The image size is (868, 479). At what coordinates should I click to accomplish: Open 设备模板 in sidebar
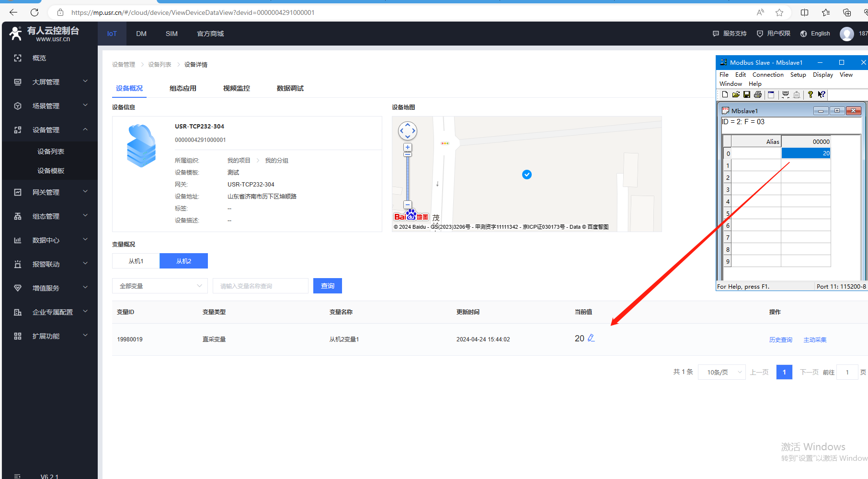pos(51,171)
